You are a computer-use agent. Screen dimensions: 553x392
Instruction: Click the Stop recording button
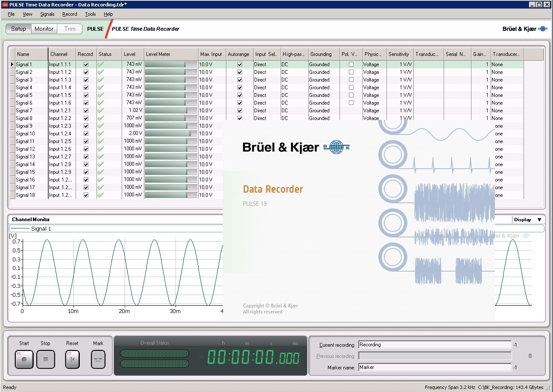click(46, 360)
